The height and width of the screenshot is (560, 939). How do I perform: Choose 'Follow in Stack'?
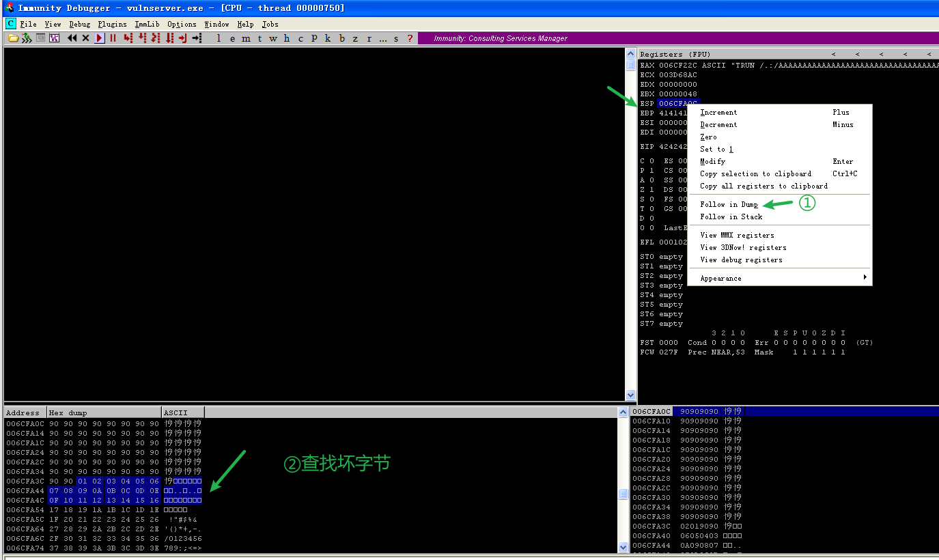click(779, 216)
